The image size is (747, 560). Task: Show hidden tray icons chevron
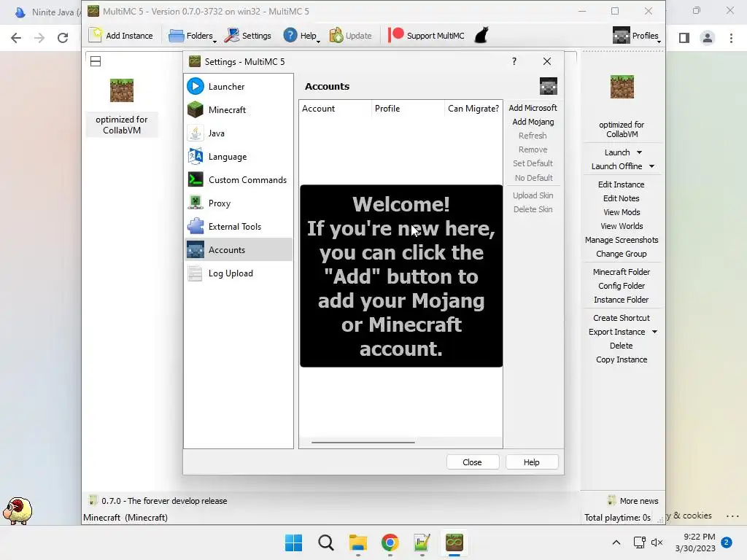tap(616, 542)
